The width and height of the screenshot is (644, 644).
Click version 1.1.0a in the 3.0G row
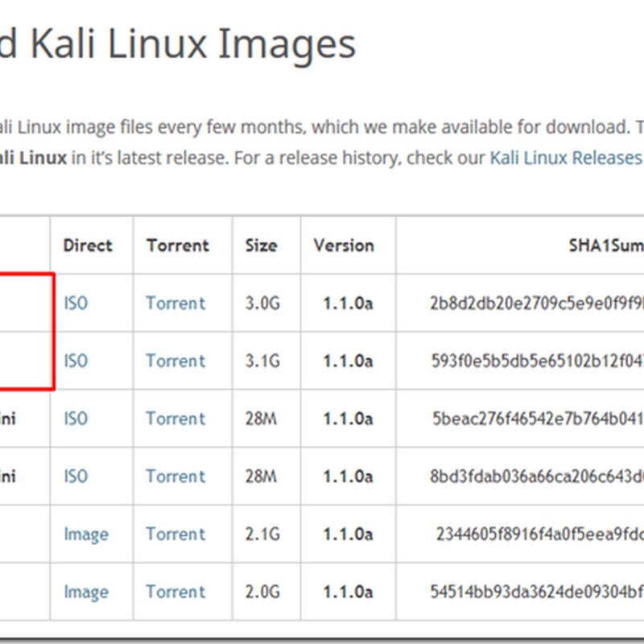pyautogui.click(x=348, y=303)
